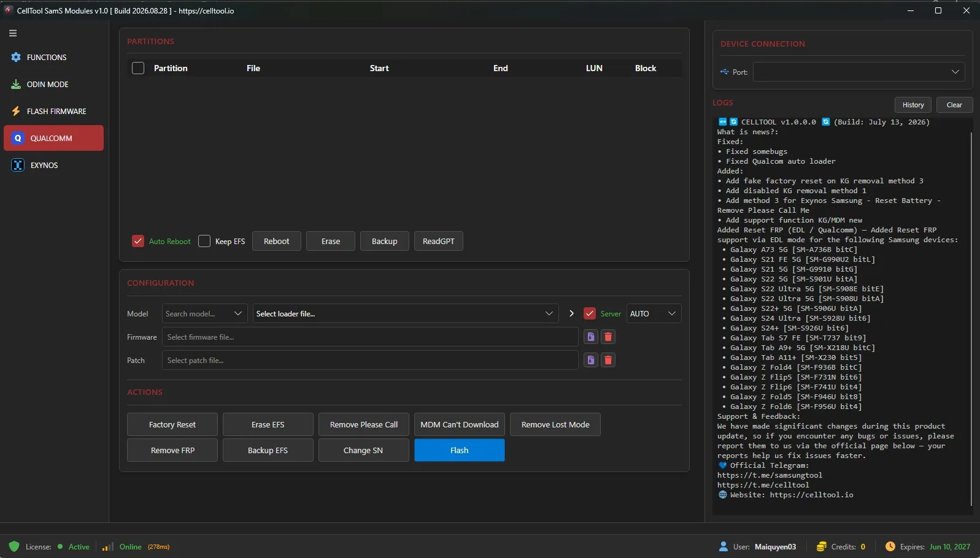Viewport: 980px width, 558px height.
Task: Click the Erase EFS button
Action: (x=268, y=424)
